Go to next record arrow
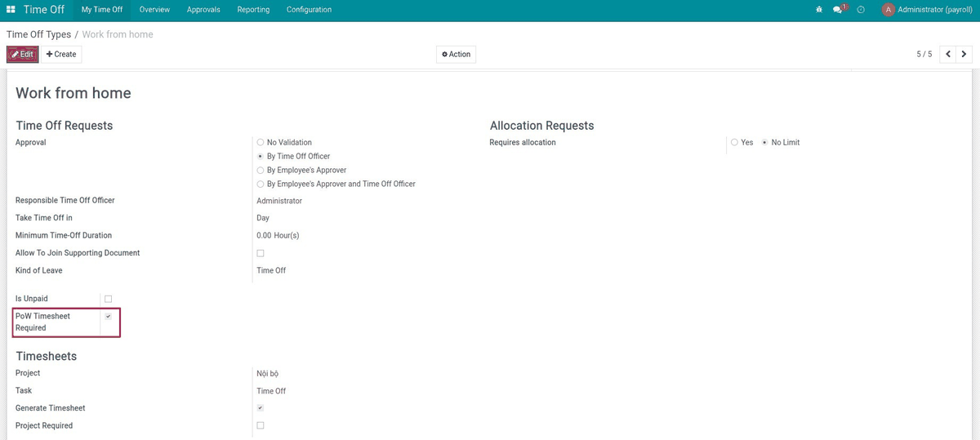Image resolution: width=980 pixels, height=440 pixels. coord(964,54)
